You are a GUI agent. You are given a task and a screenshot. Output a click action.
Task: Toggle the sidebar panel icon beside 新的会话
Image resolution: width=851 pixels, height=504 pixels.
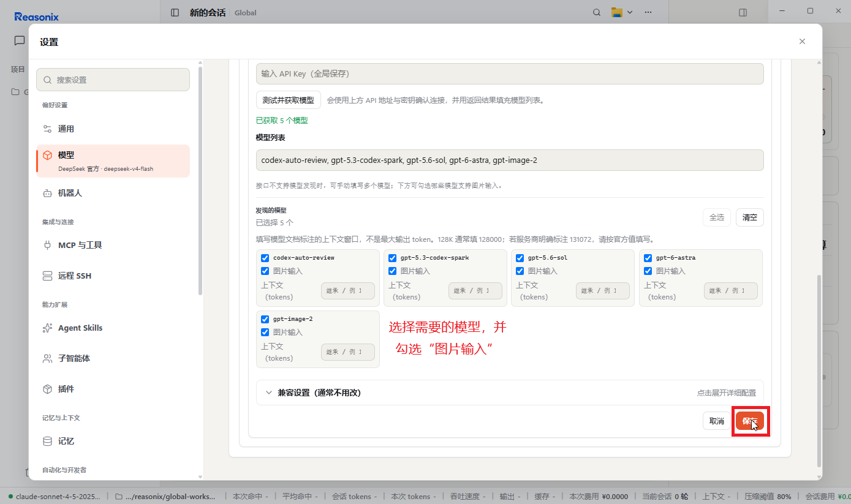pos(175,12)
